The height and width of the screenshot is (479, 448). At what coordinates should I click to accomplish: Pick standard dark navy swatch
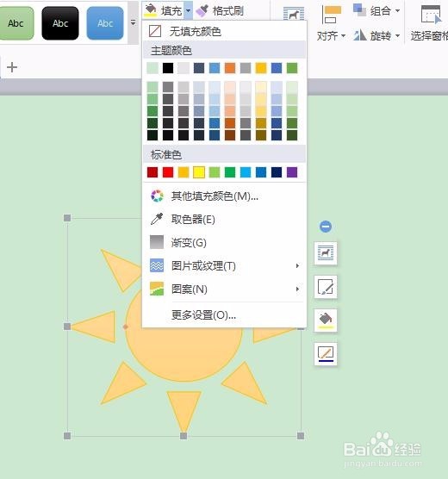pyautogui.click(x=277, y=172)
